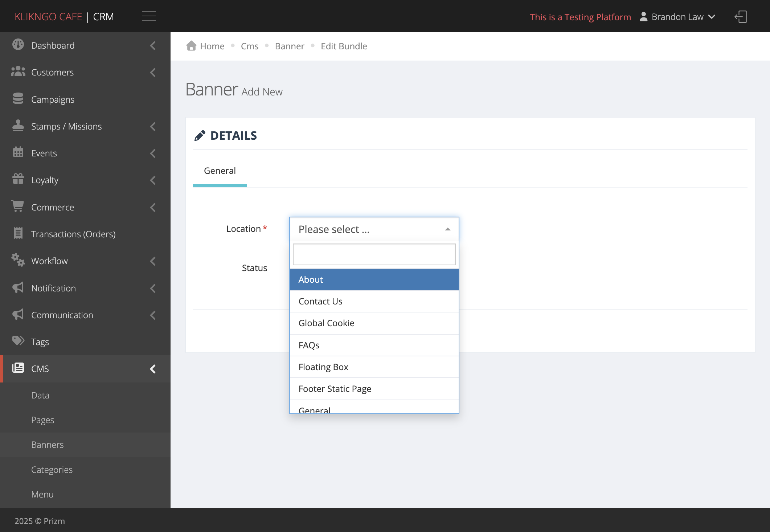Collapse the CMS menu chevron
The width and height of the screenshot is (770, 532).
[153, 369]
